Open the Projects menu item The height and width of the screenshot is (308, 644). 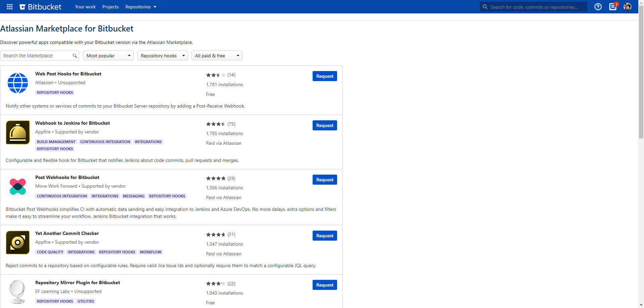click(110, 7)
